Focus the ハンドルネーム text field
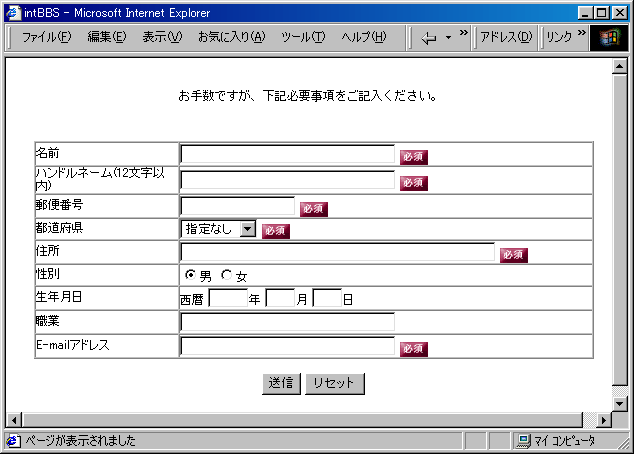Viewport: 634px width, 454px height. tap(287, 180)
